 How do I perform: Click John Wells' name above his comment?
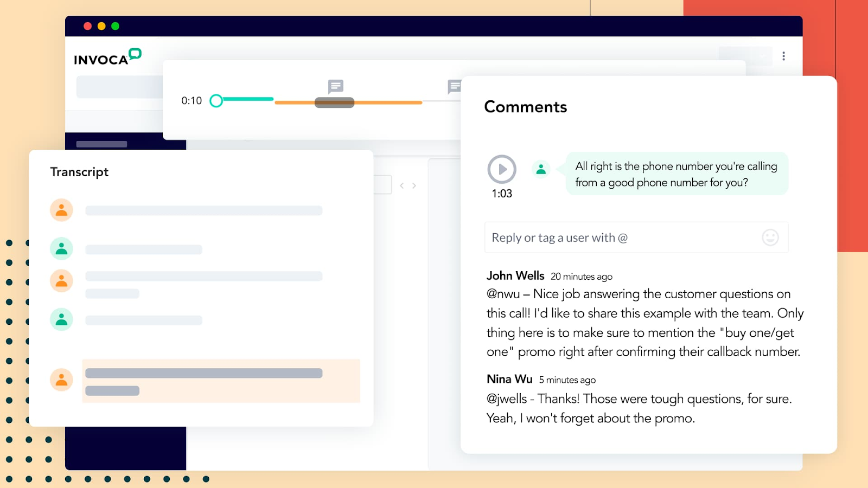pos(515,275)
